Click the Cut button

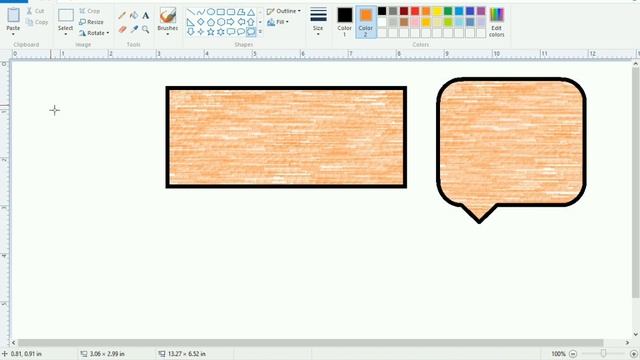[x=36, y=11]
